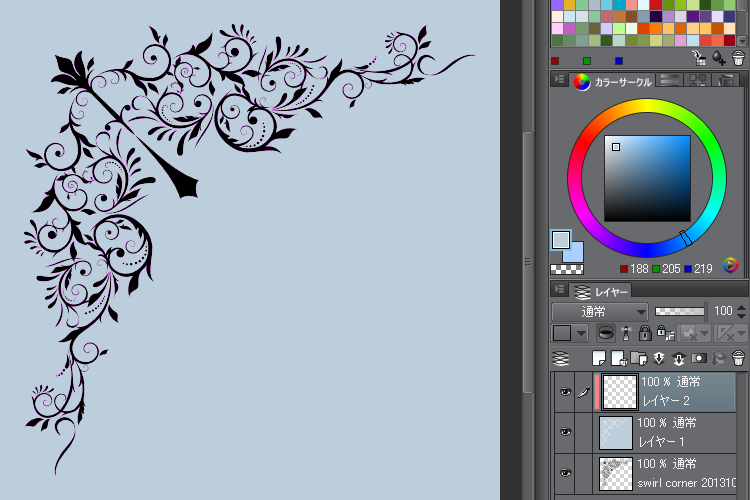Switch to the intermediate color tab
This screenshot has width=750, height=500.
pyautogui.click(x=697, y=80)
